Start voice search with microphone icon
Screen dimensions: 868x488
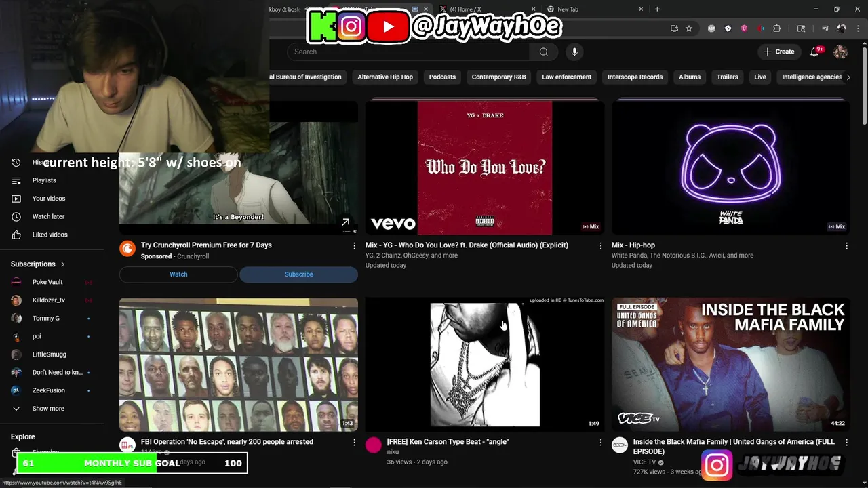point(574,52)
